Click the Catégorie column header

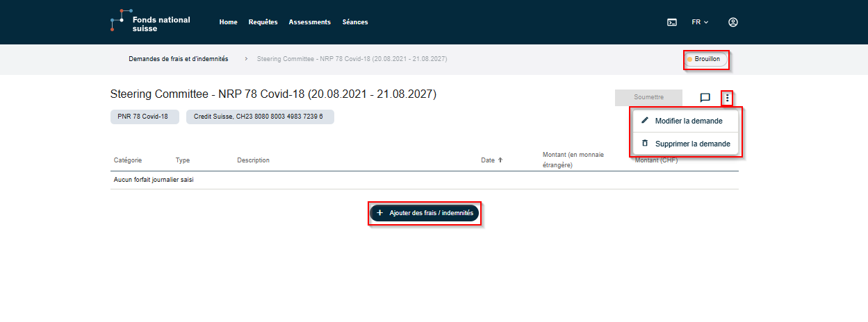(128, 160)
